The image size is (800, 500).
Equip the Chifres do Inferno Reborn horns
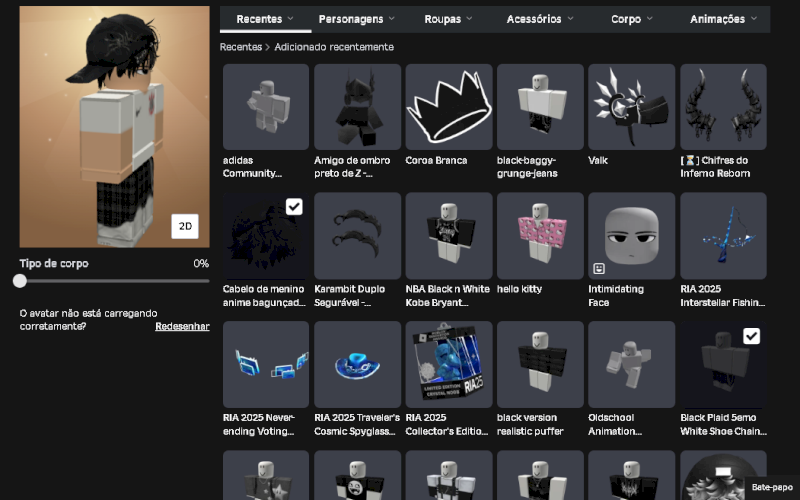(723, 107)
